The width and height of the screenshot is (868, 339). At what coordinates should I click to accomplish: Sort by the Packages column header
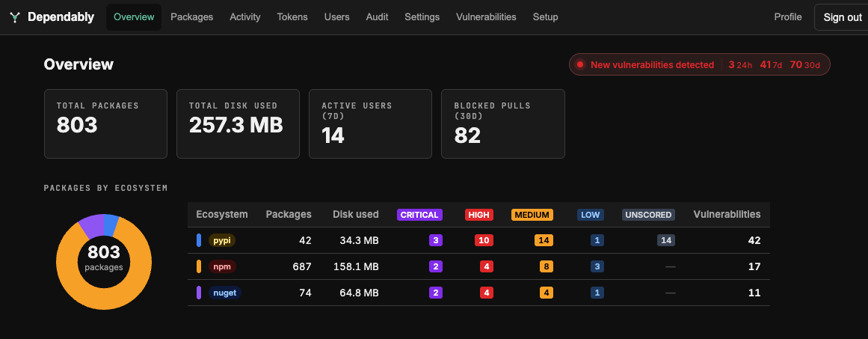(289, 214)
